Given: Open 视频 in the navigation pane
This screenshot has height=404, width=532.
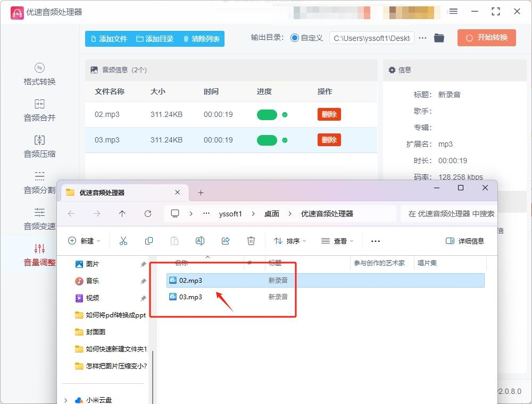Looking at the screenshot, I should (x=92, y=298).
